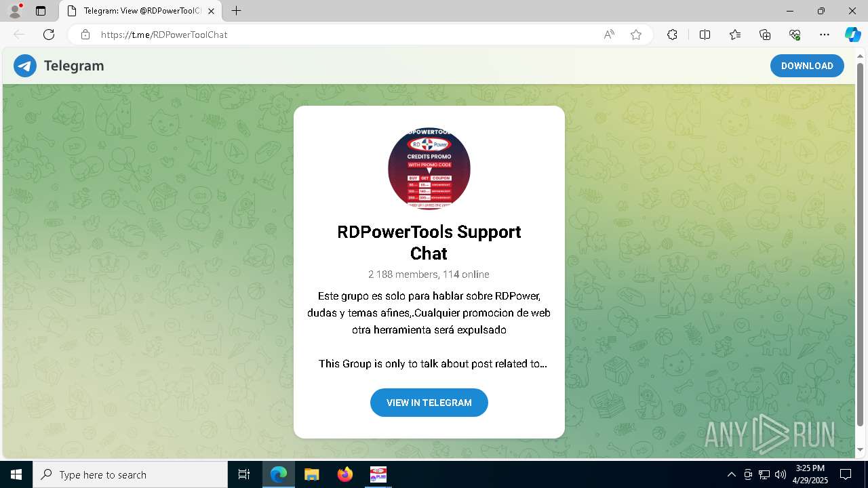868x488 pixels.
Task: Click the Telegram header text
Action: [x=74, y=66]
